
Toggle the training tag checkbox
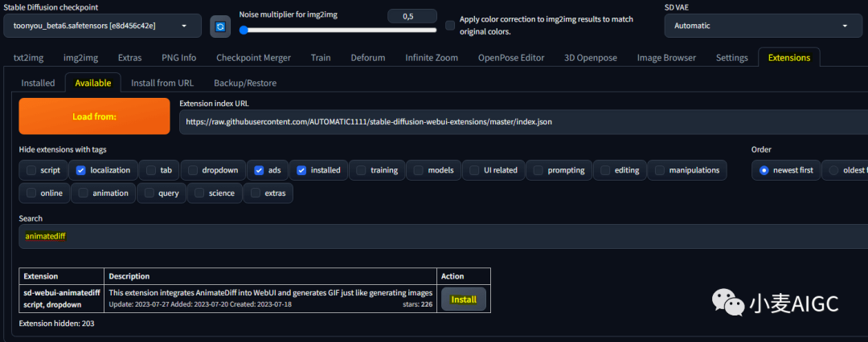[361, 170]
